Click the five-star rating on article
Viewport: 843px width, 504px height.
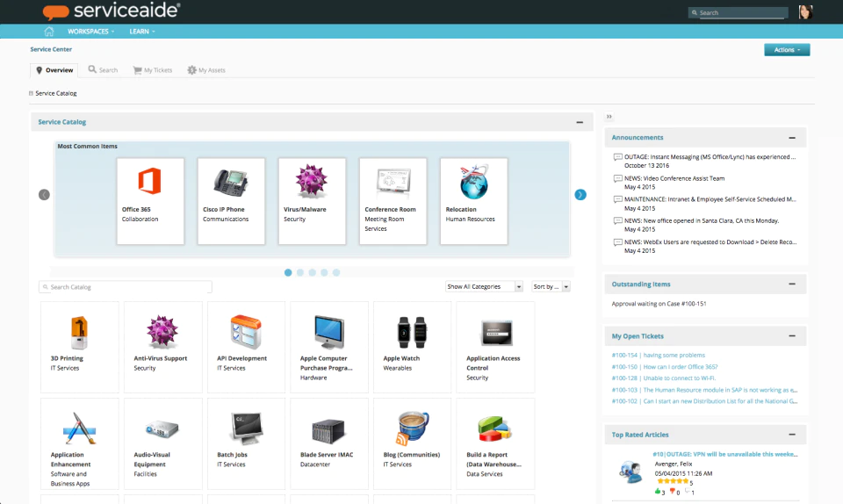pos(673,481)
